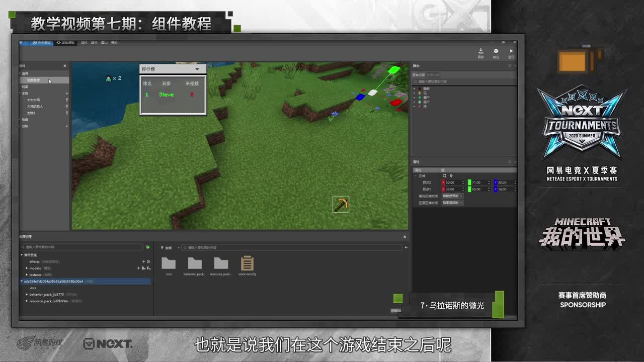Collapse the 区域 property group
The height and width of the screenshot is (362, 644).
click(x=416, y=176)
